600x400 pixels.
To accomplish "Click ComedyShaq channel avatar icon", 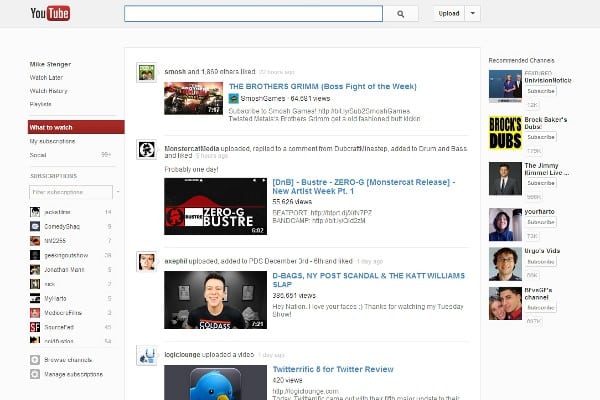I will 35,226.
